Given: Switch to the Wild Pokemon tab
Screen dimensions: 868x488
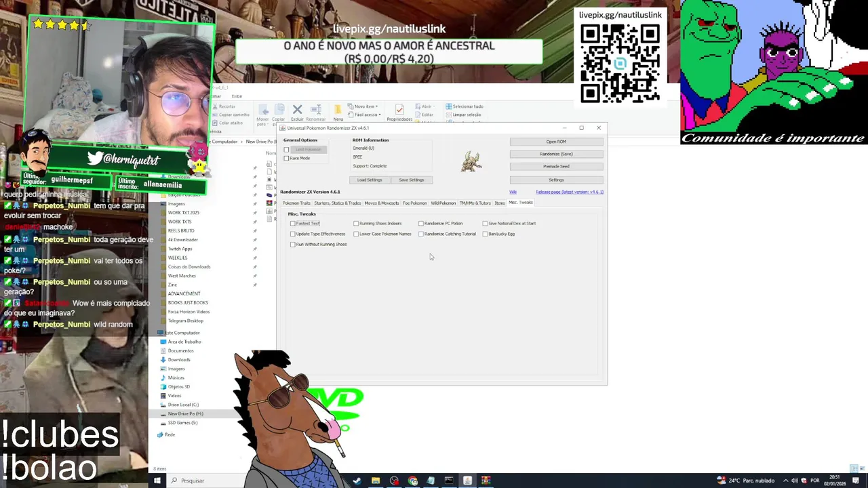Looking at the screenshot, I should [443, 203].
